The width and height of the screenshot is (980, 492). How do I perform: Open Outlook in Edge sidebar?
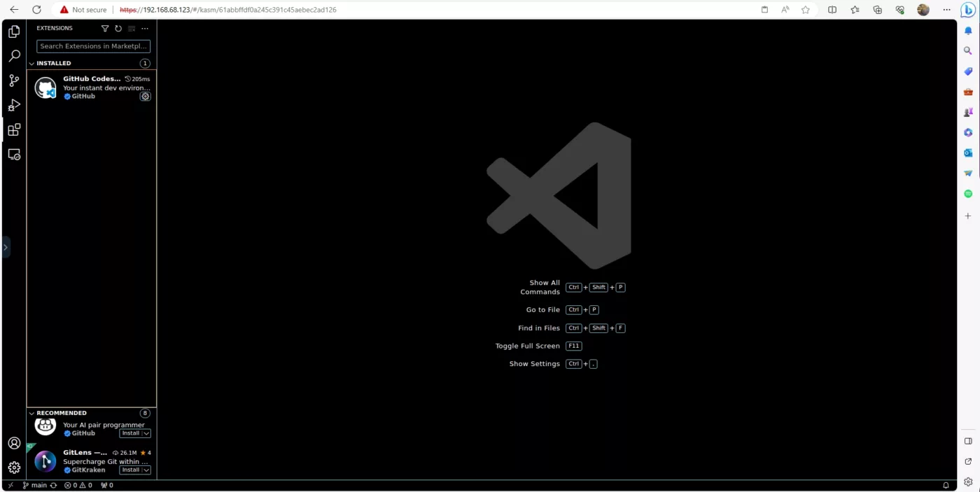(968, 153)
